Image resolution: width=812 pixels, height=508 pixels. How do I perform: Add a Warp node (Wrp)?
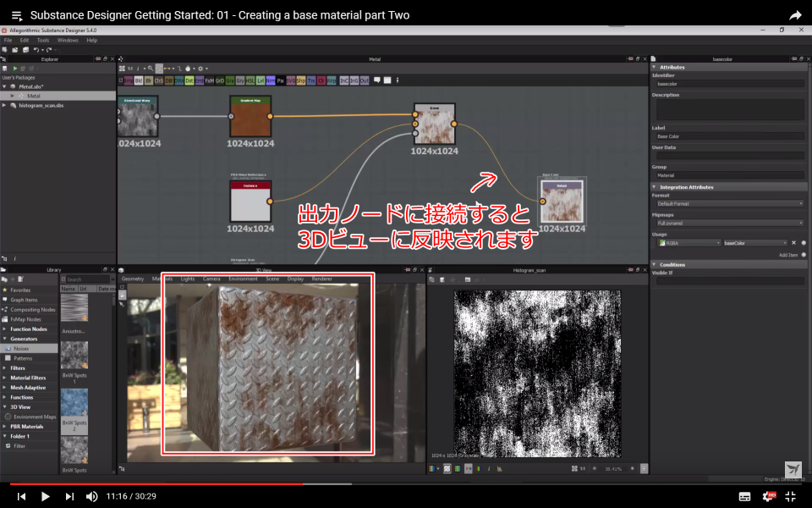tap(332, 80)
